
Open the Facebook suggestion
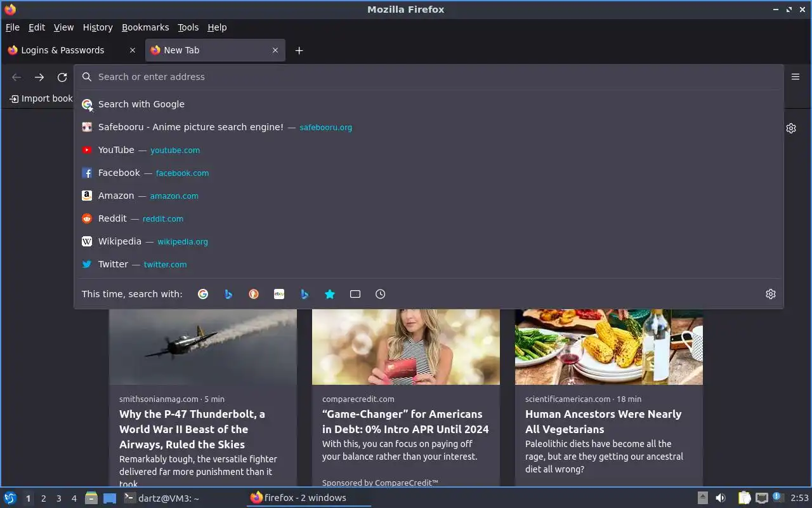tap(429, 173)
